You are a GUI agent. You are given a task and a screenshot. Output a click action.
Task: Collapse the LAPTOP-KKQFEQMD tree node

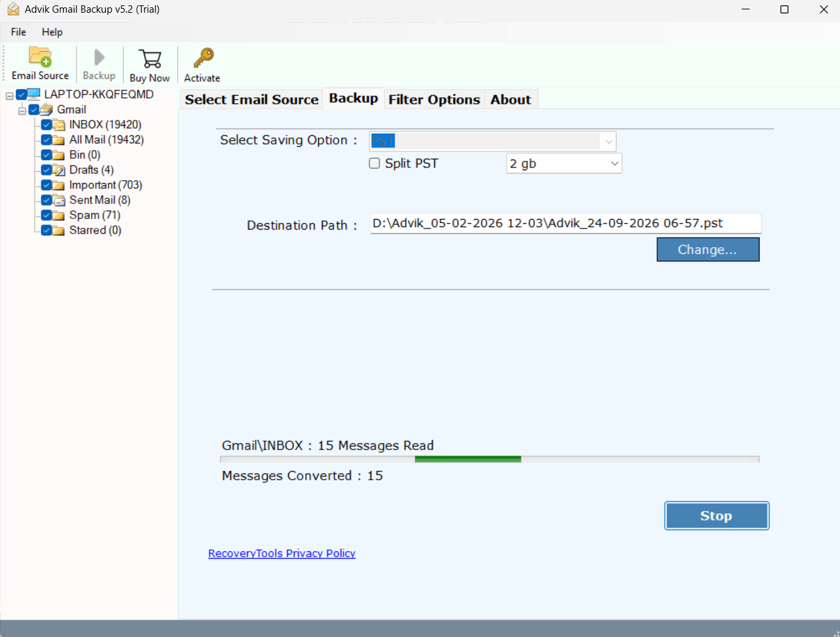point(9,96)
